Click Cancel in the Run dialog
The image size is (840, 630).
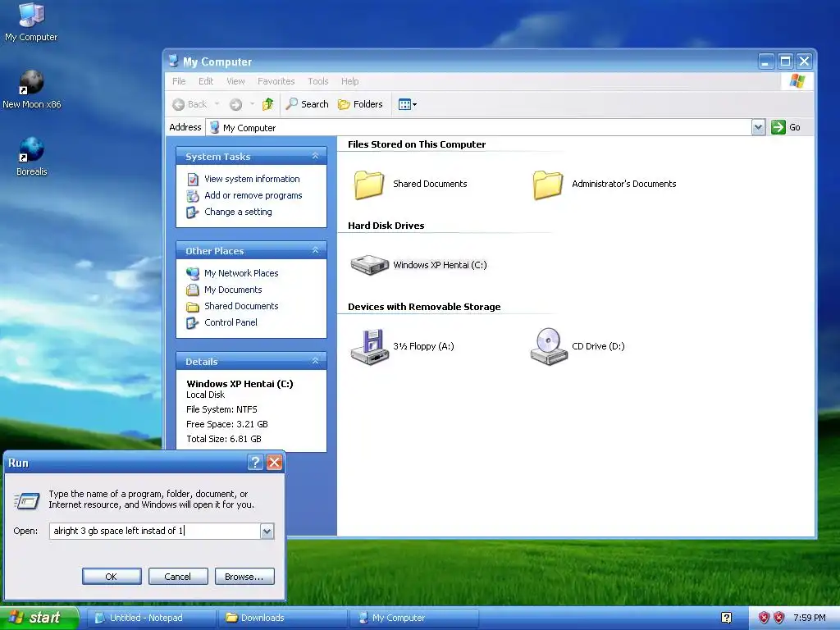click(178, 577)
